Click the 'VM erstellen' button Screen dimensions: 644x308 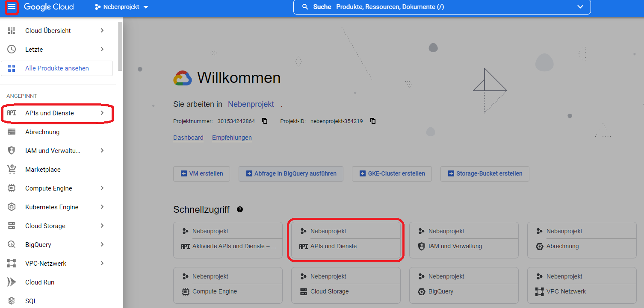click(201, 173)
